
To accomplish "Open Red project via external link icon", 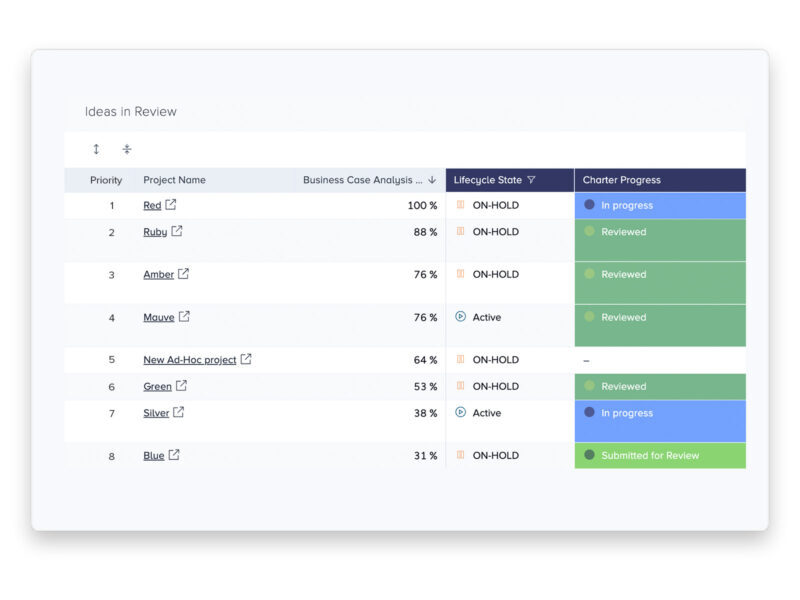I will pos(171,205).
